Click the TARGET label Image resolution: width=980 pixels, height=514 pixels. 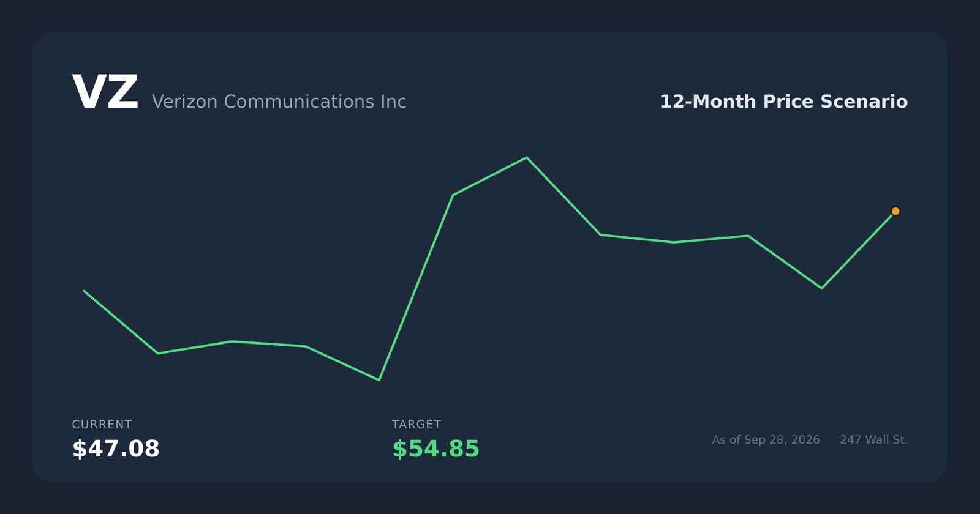pyautogui.click(x=417, y=424)
